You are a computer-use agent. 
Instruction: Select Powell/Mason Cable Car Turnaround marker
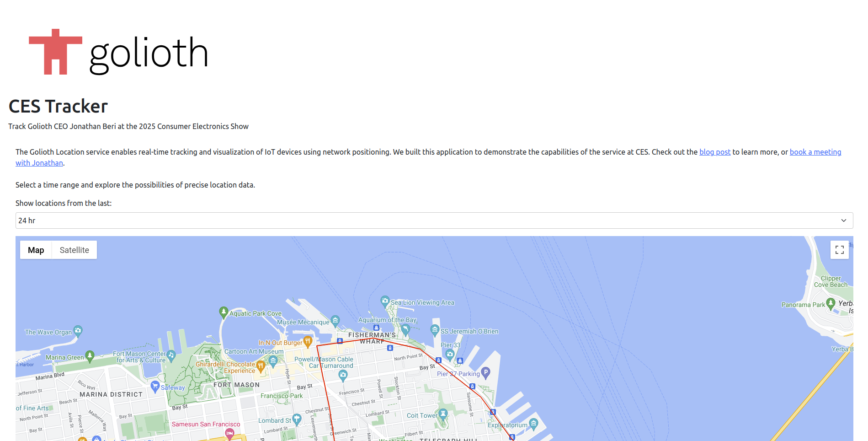(x=343, y=376)
